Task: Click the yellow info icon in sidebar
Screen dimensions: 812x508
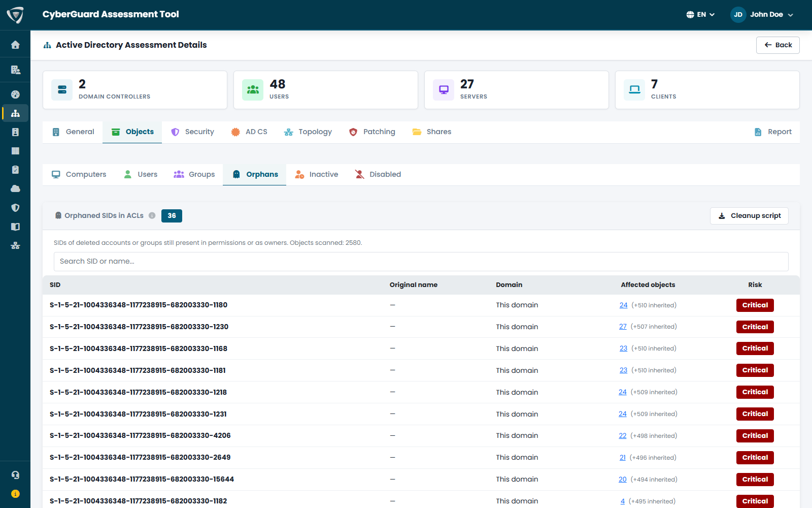Action: pos(15,494)
